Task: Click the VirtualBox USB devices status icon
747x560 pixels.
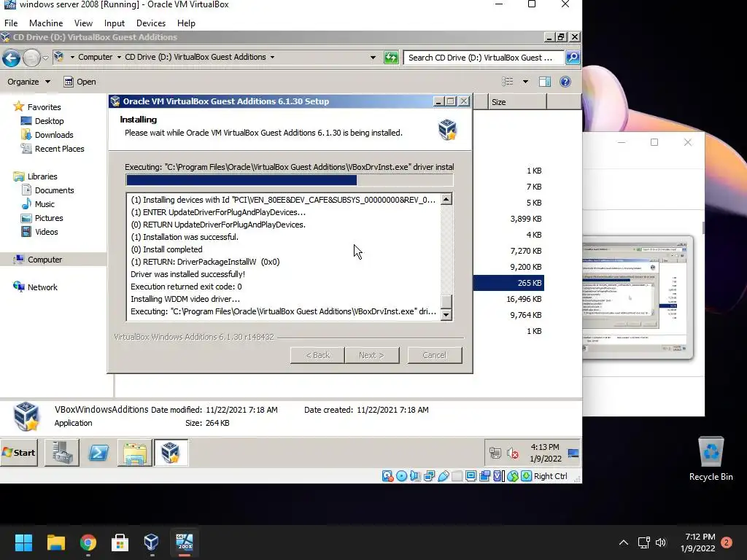Action: [443, 475]
